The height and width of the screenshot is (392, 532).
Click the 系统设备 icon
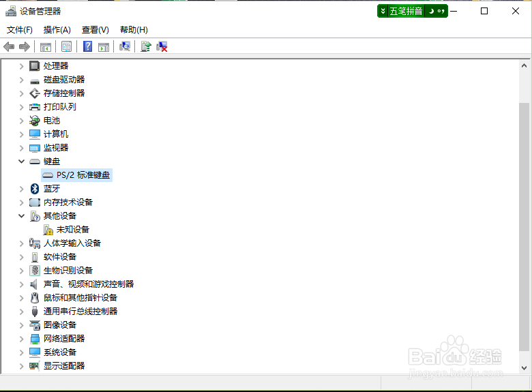coord(35,352)
